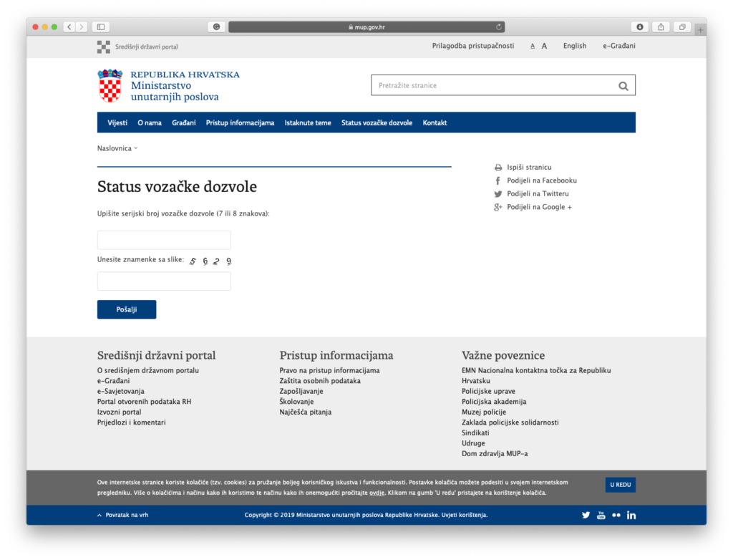Image resolution: width=733 pixels, height=560 pixels.
Task: Open Pristup informacijama menu item
Action: (240, 122)
